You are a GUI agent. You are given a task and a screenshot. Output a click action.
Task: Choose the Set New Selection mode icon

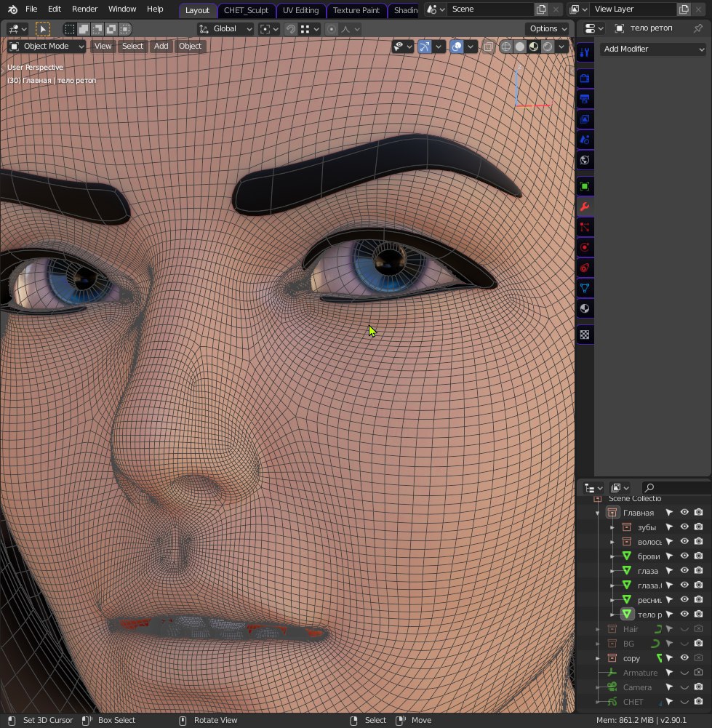[70, 29]
